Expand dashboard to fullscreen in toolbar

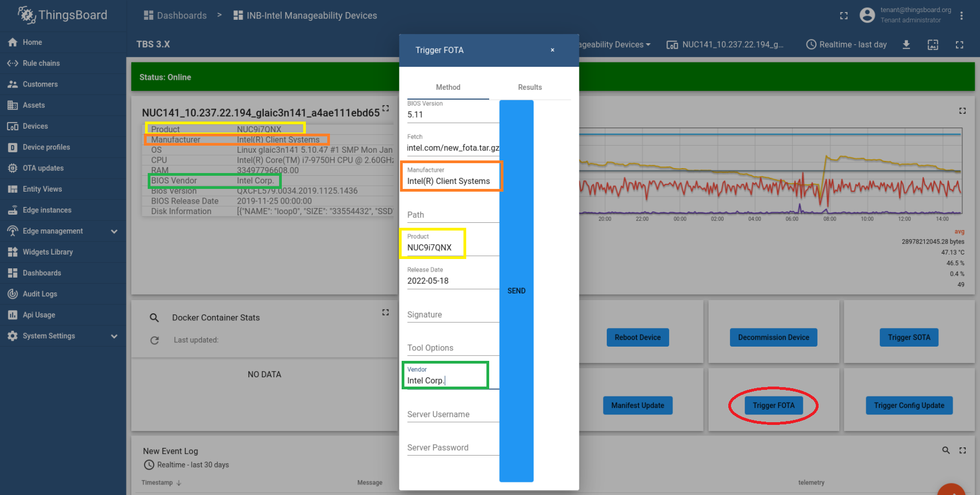959,45
